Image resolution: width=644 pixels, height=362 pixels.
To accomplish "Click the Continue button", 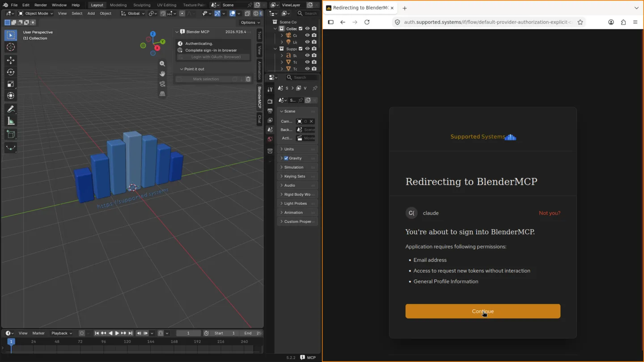I will click(483, 311).
